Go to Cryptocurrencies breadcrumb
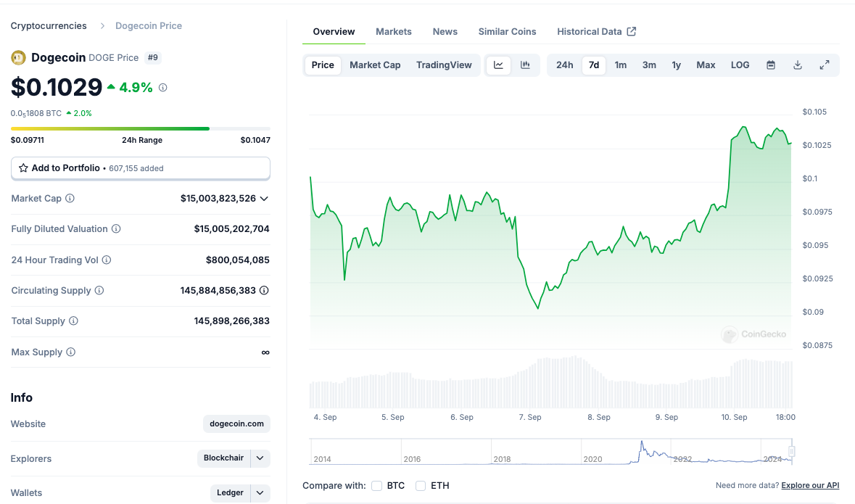 (x=49, y=25)
